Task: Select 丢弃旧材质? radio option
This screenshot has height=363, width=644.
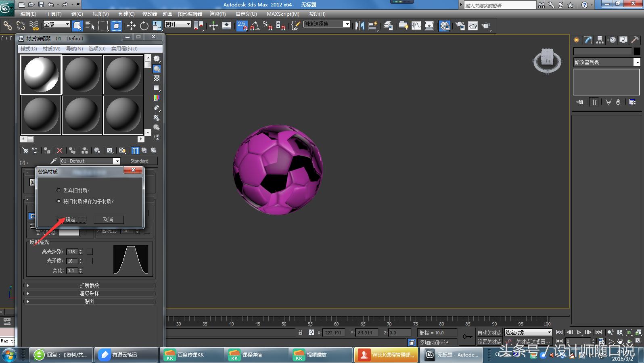Action: [59, 190]
